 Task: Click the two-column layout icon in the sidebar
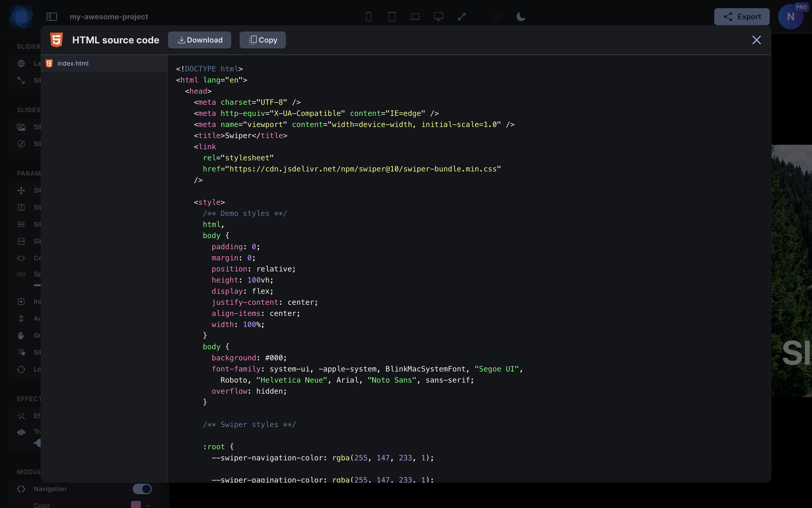click(x=21, y=207)
